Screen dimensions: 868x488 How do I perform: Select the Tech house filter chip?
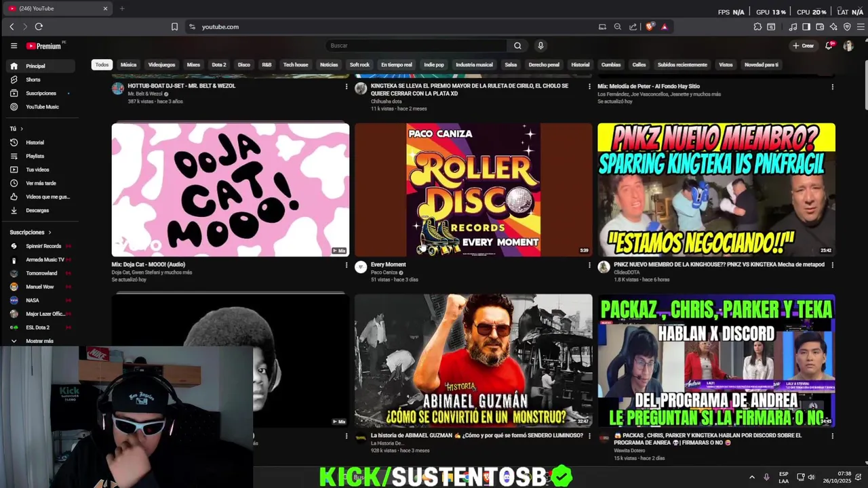296,65
